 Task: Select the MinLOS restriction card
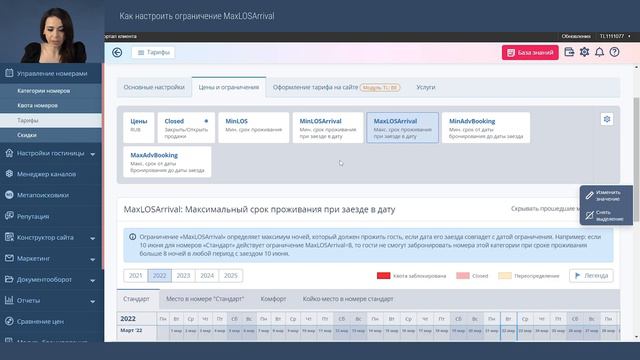tap(253, 128)
